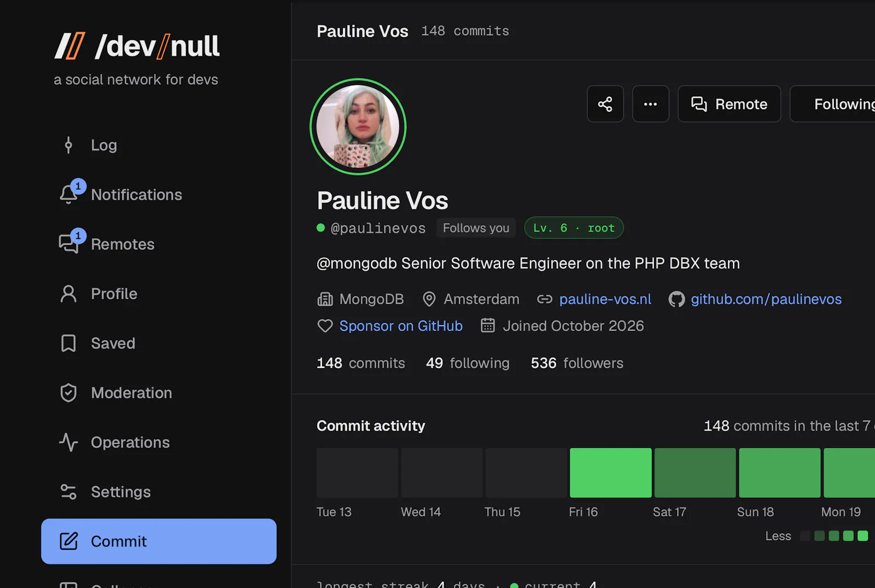The height and width of the screenshot is (588, 875).
Task: Click the Less legend label
Action: tap(778, 536)
